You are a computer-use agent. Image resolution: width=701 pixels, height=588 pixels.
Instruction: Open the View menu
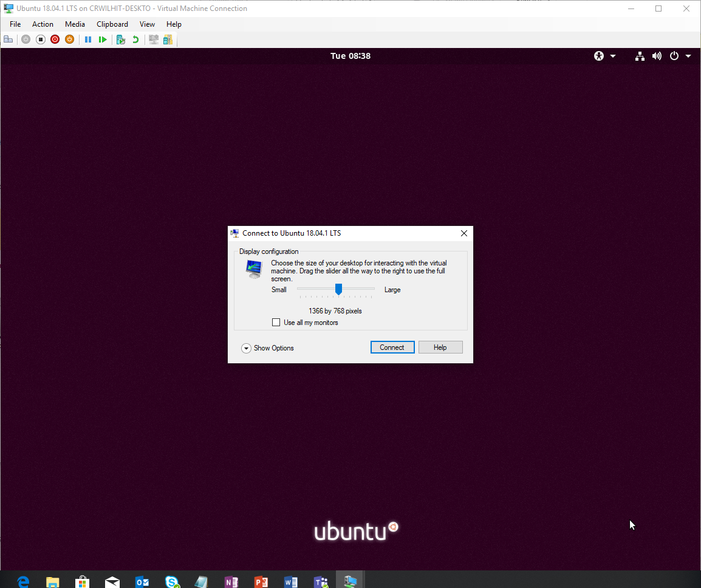tap(147, 24)
